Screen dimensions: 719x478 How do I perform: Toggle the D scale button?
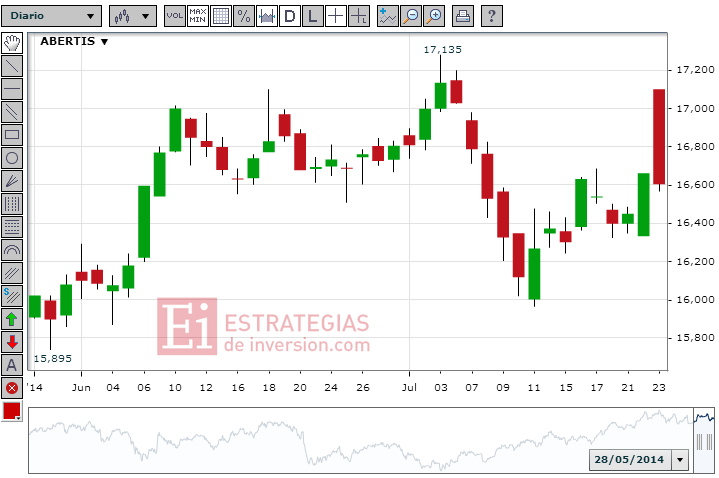click(289, 16)
